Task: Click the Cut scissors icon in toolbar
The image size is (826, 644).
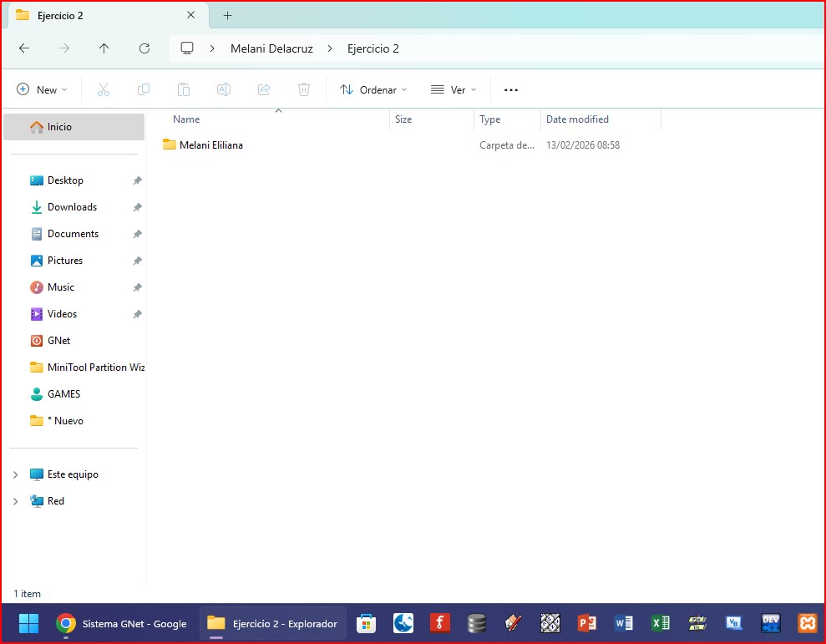Action: click(104, 89)
